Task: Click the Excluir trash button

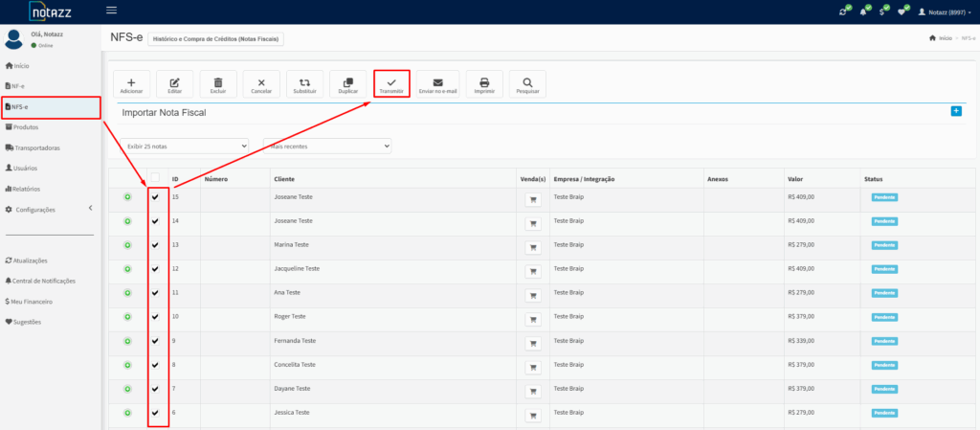Action: tap(218, 84)
